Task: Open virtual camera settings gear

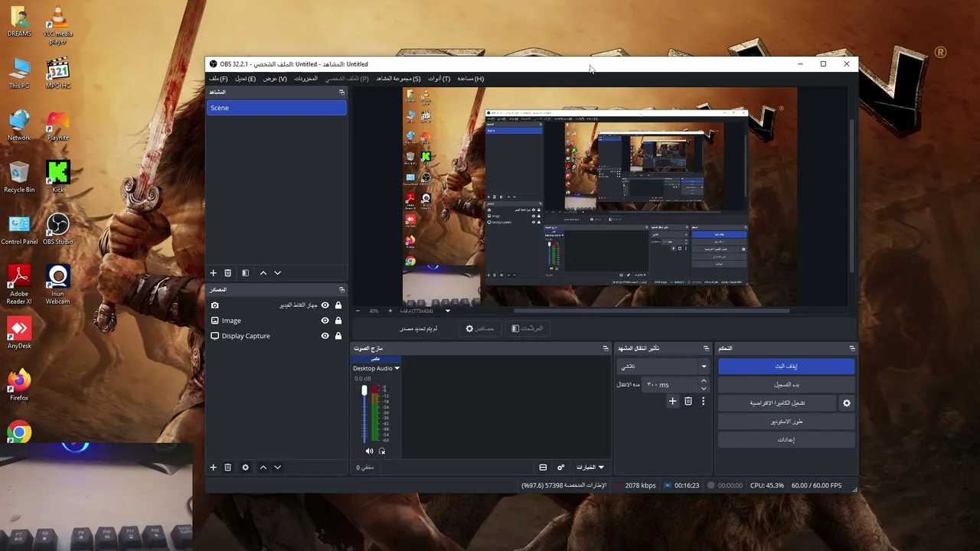Action: tap(846, 403)
